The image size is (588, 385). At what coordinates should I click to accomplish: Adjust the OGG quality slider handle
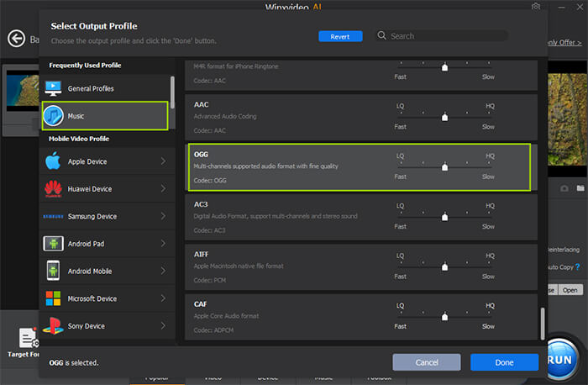tap(444, 167)
